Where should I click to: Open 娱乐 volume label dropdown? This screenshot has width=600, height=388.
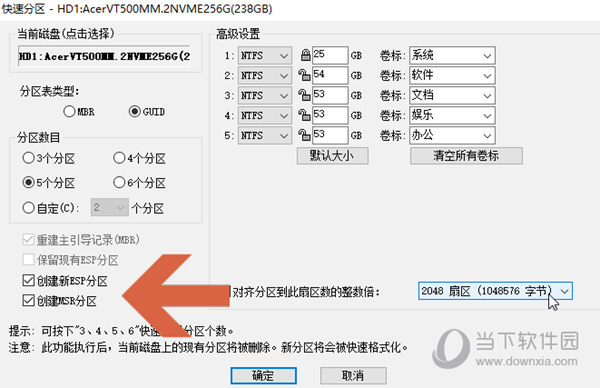[452, 115]
